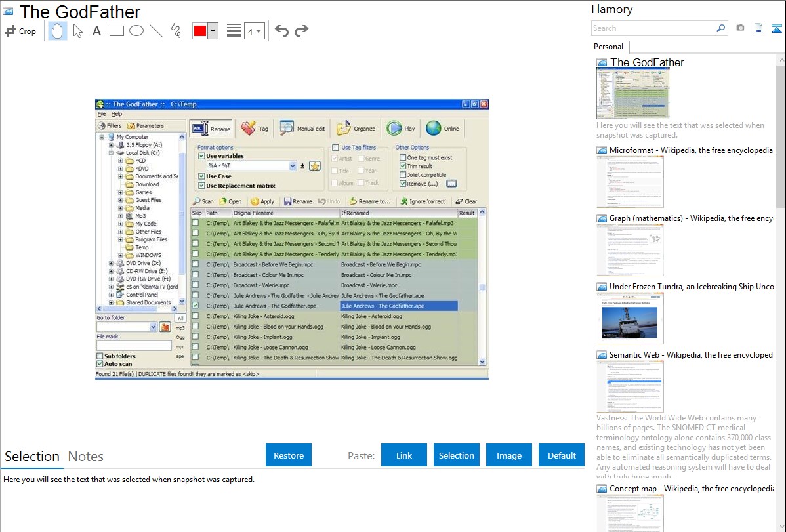This screenshot has width=786, height=532.
Task: Open the Organize tool in GodFather
Action: [356, 129]
